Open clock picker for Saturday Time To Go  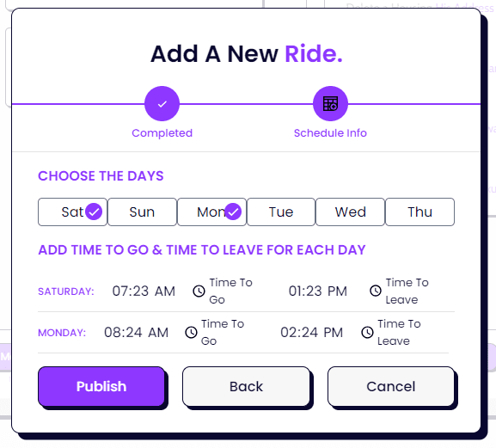pos(199,291)
